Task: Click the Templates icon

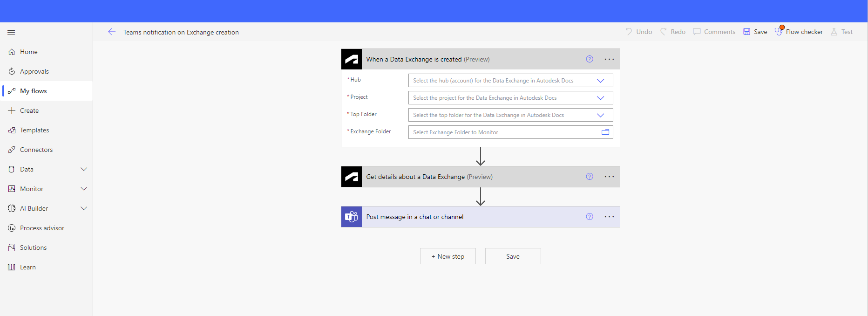Action: [x=12, y=130]
